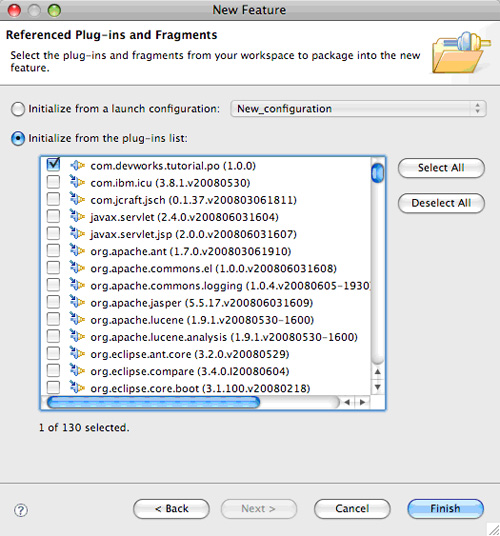Uncheck the com.devworks.tutorial.po checkbox
Viewport: 500px width, 536px height.
pyautogui.click(x=53, y=164)
